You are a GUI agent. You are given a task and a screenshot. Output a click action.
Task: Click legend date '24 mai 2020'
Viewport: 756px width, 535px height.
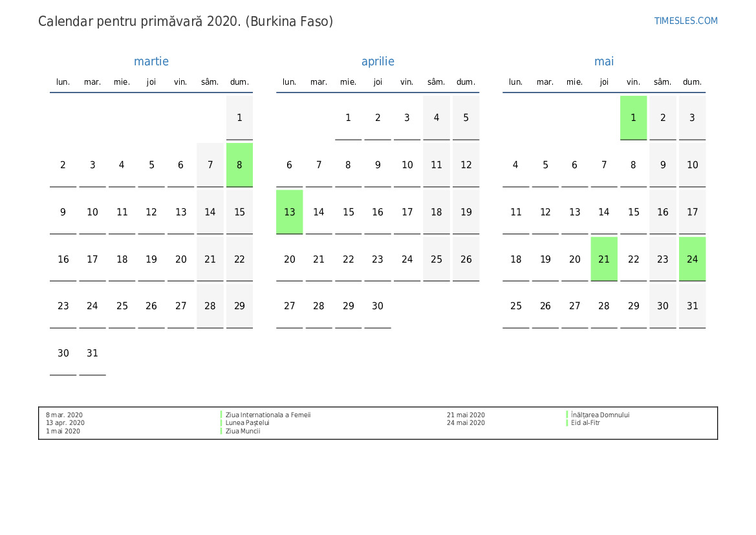466,422
